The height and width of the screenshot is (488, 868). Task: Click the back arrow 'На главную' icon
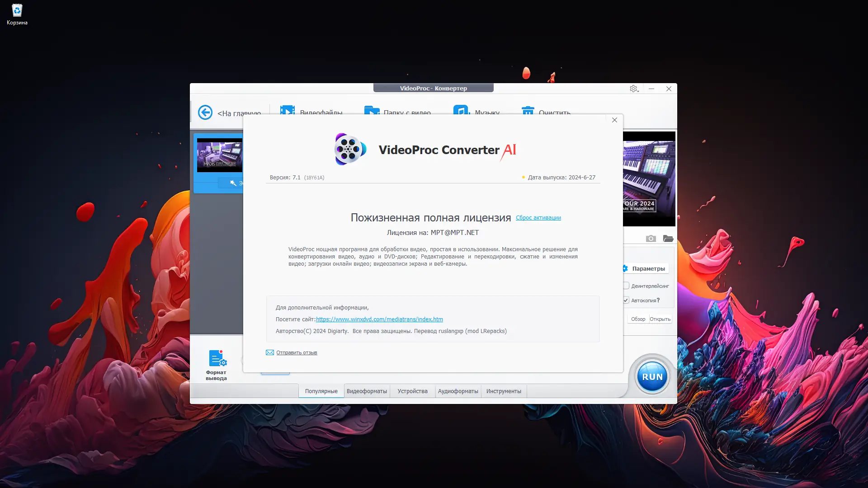pos(205,112)
